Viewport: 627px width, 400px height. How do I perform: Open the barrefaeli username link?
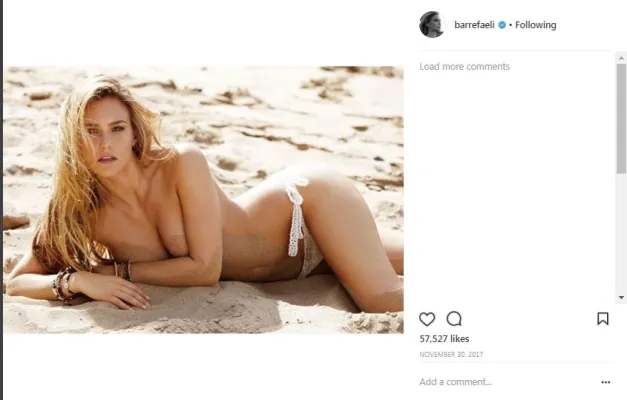pyautogui.click(x=474, y=25)
